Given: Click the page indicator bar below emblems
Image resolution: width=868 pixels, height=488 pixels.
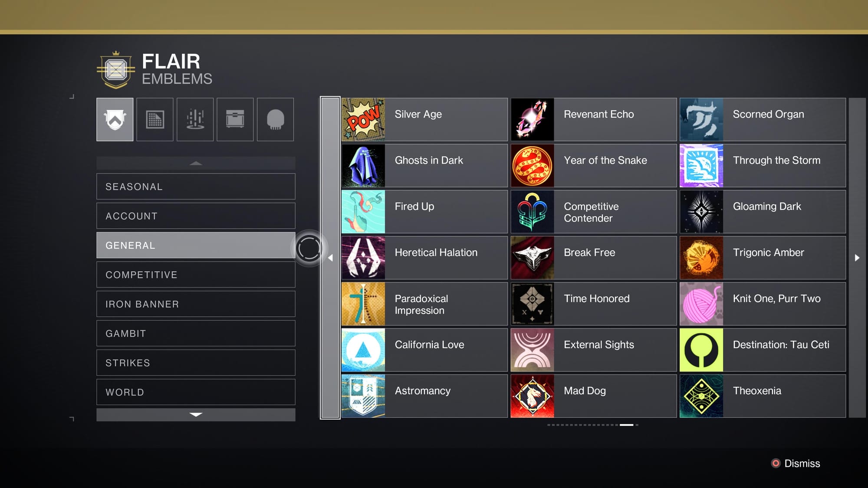Looking at the screenshot, I should pyautogui.click(x=593, y=425).
